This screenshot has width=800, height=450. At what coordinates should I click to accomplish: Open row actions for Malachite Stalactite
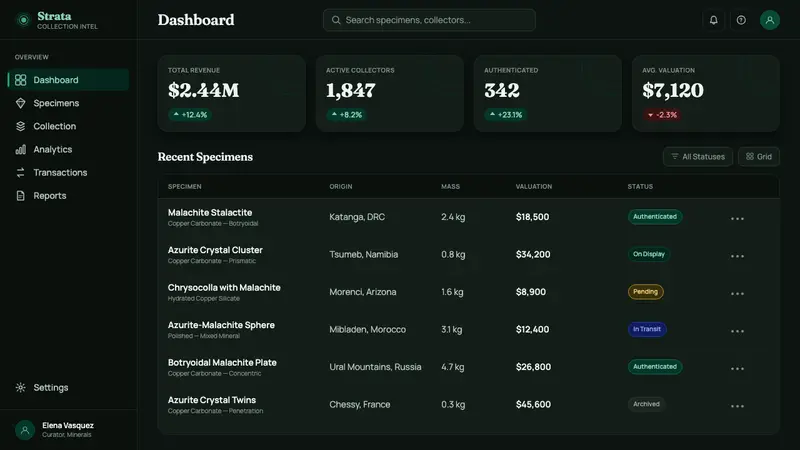click(x=737, y=218)
